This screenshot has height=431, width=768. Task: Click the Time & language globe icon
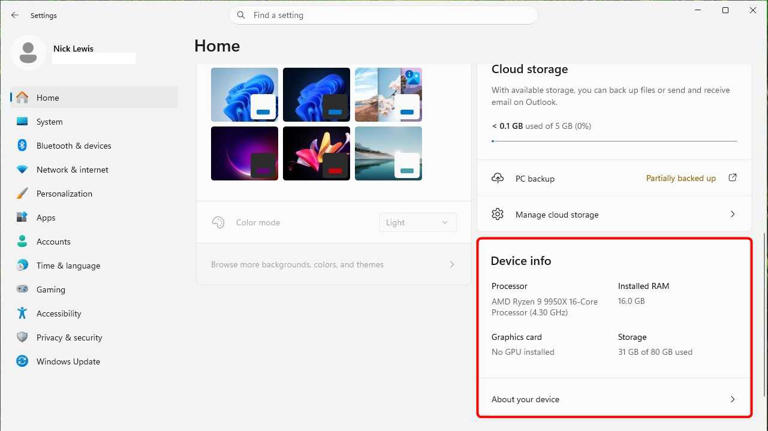tap(22, 265)
